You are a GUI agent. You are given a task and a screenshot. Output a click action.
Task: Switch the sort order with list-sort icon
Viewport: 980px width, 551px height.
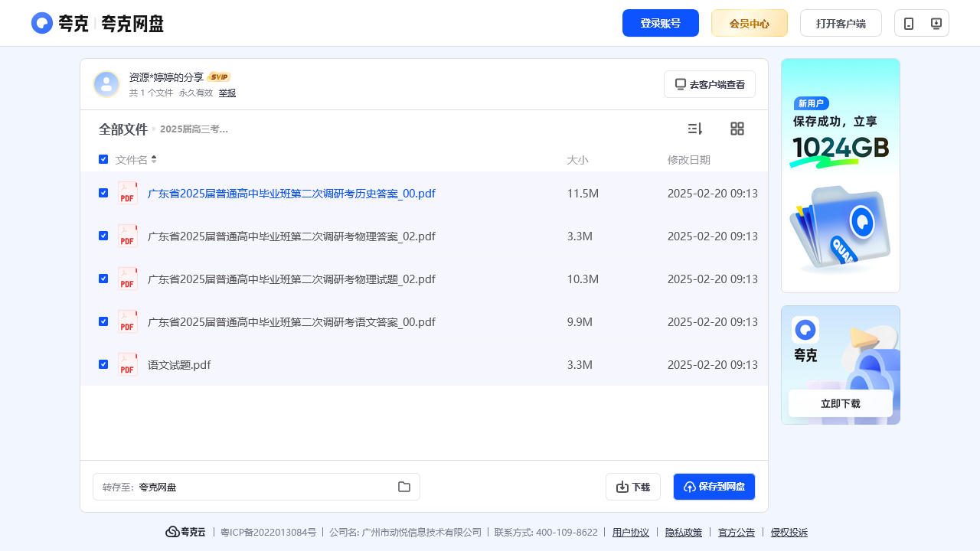coord(695,129)
